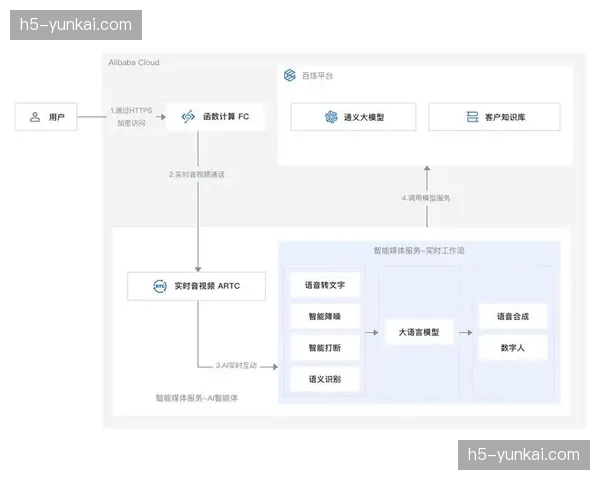Click the 大语言模型 block
Image resolution: width=600 pixels, height=480 pixels.
419,332
